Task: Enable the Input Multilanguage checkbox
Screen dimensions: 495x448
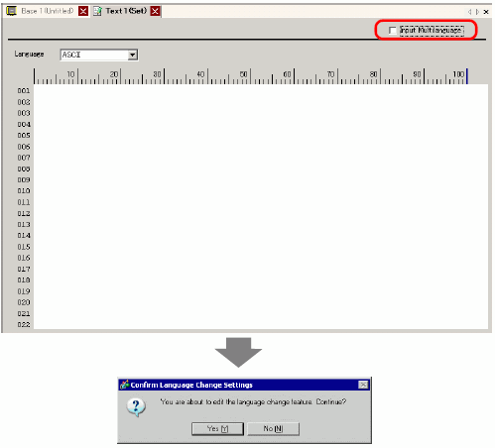Action: (x=393, y=31)
